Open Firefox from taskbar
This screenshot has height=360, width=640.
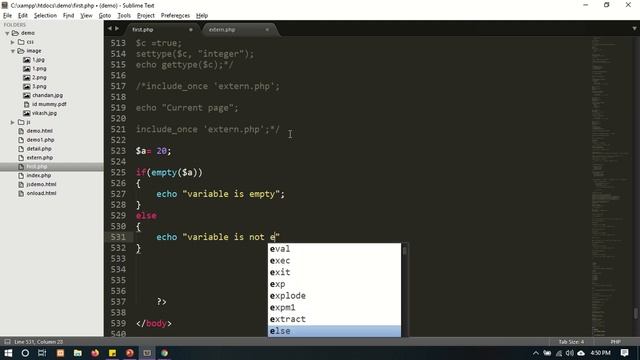[x=95, y=353]
